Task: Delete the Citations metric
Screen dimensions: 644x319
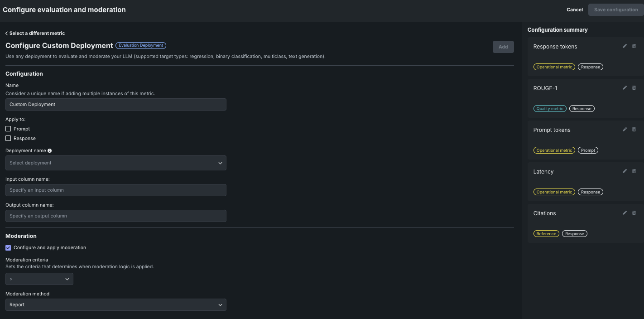Action: click(x=634, y=213)
